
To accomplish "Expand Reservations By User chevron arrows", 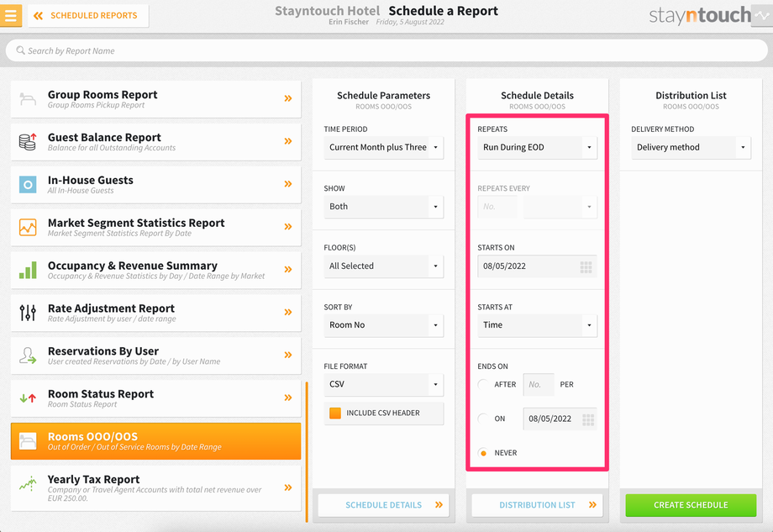I will [288, 355].
